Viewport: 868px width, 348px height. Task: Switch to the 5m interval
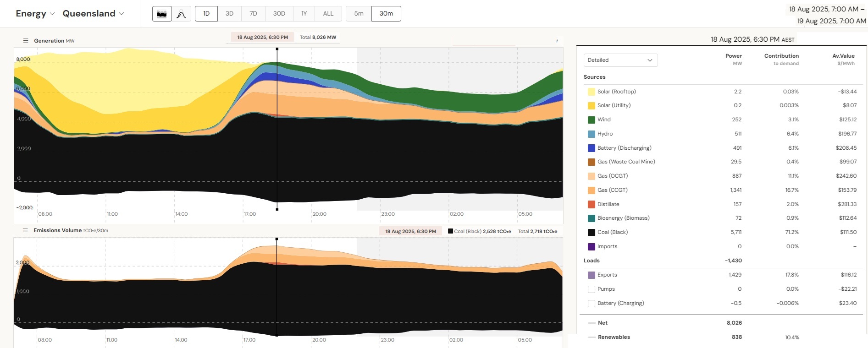359,14
